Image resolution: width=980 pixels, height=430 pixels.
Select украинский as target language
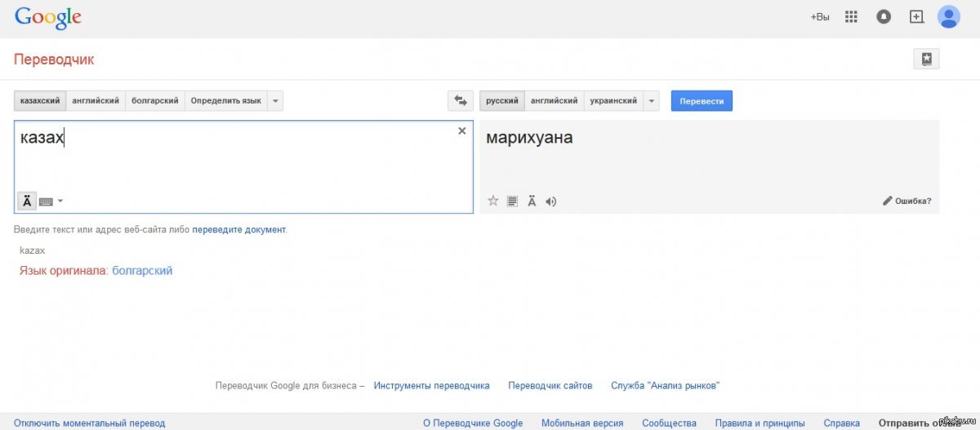[613, 100]
